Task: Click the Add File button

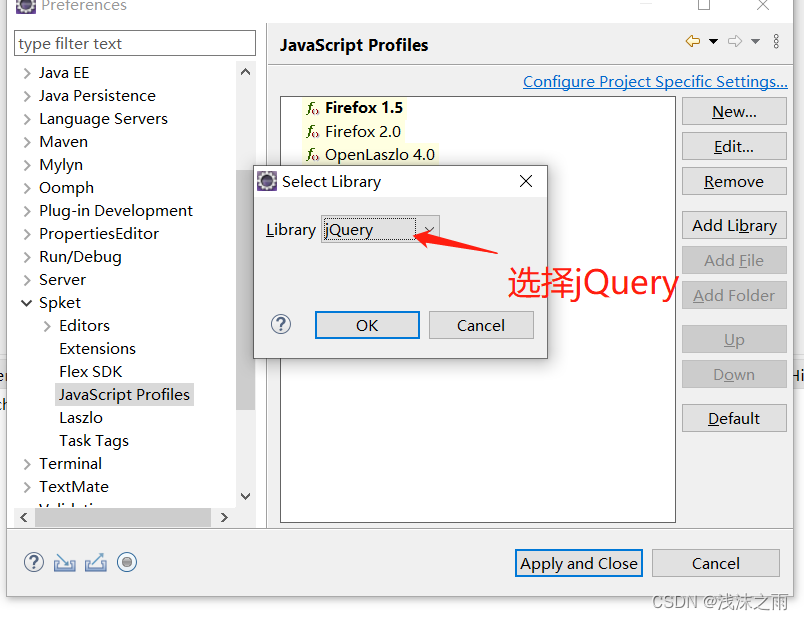Action: pos(734,260)
